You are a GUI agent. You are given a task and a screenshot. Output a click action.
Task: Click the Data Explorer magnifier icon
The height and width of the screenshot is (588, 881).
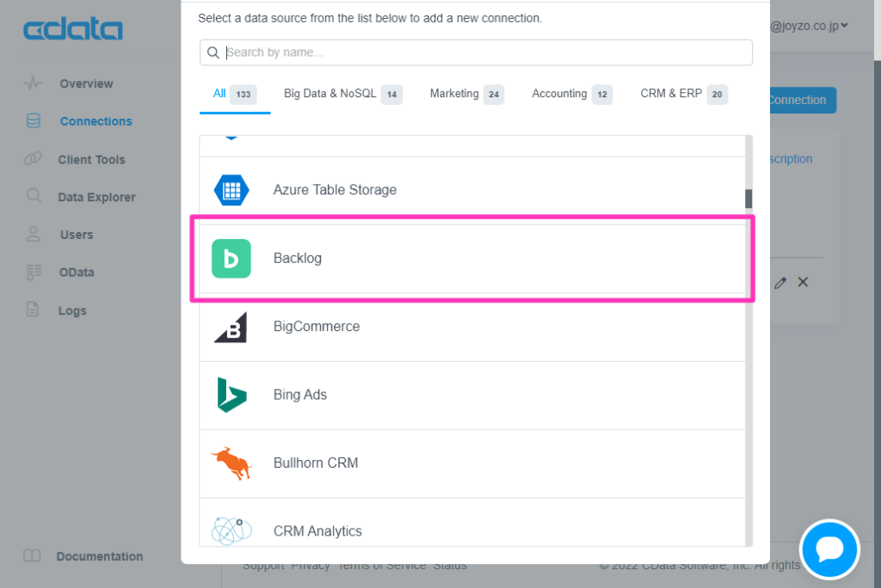pyautogui.click(x=34, y=196)
